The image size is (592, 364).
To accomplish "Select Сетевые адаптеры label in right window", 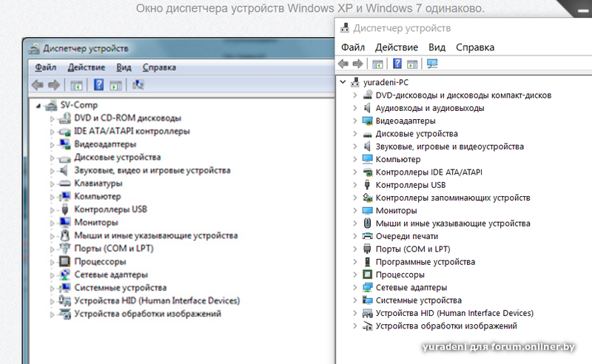I will pyautogui.click(x=411, y=287).
